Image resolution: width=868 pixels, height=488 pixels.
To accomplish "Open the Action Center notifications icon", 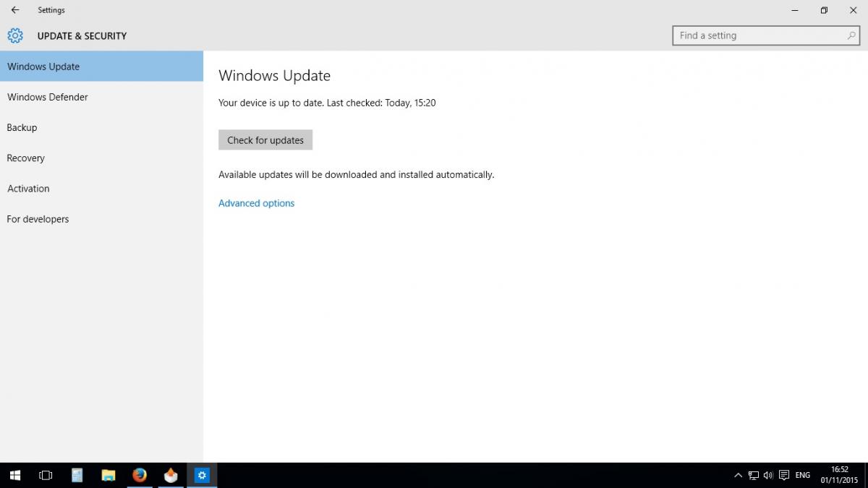I will click(784, 475).
